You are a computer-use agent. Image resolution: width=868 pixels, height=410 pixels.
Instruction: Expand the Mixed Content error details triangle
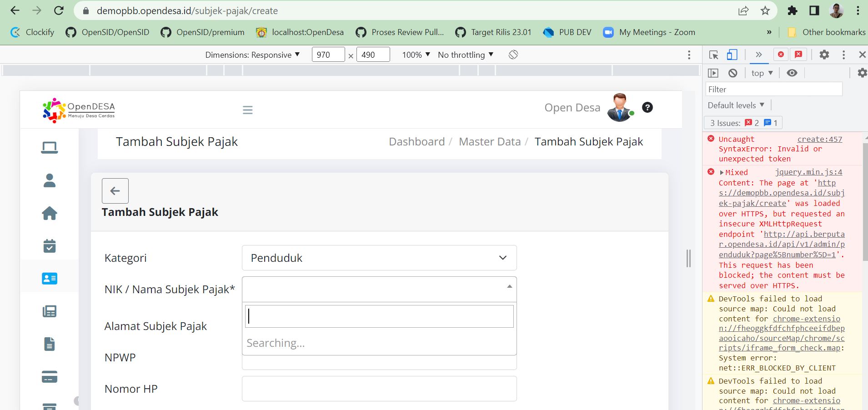pyautogui.click(x=721, y=172)
